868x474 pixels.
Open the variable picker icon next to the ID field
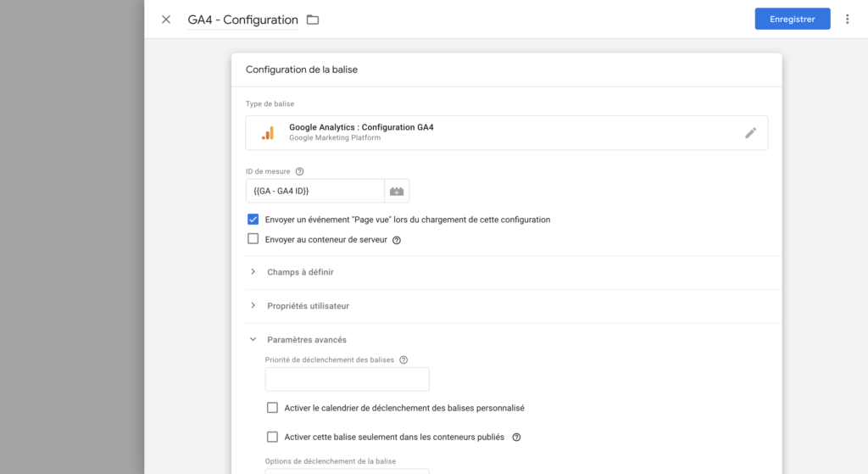point(397,191)
